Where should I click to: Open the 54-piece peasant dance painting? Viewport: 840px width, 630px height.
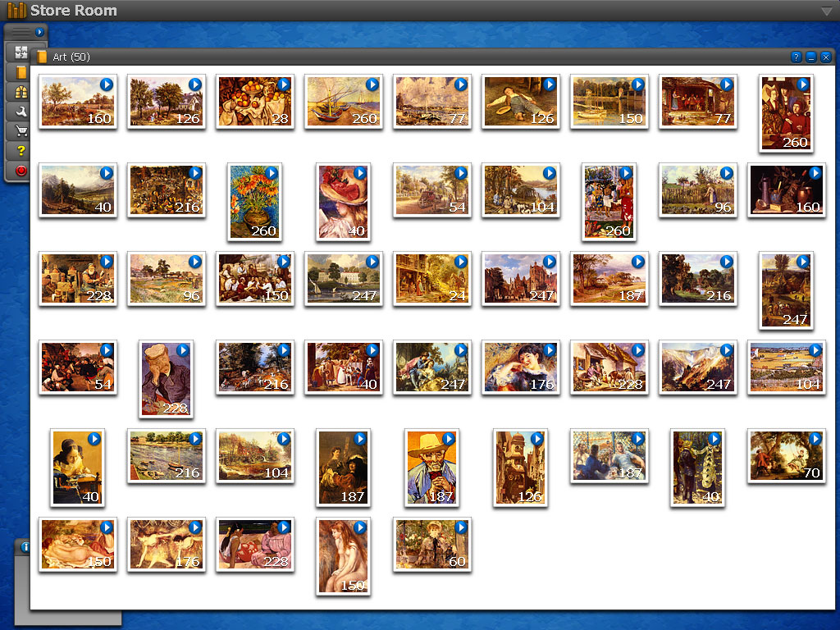(78, 367)
